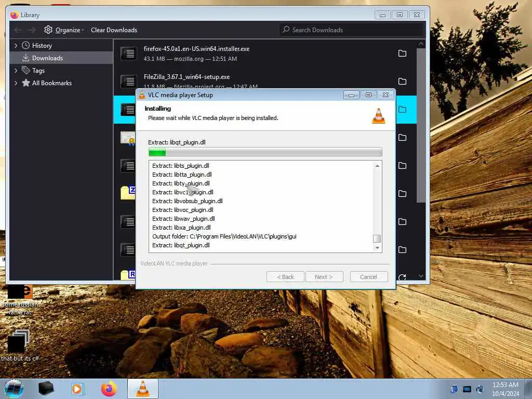The width and height of the screenshot is (532, 399).
Task: Click the Next button in VLC Setup
Action: click(324, 277)
